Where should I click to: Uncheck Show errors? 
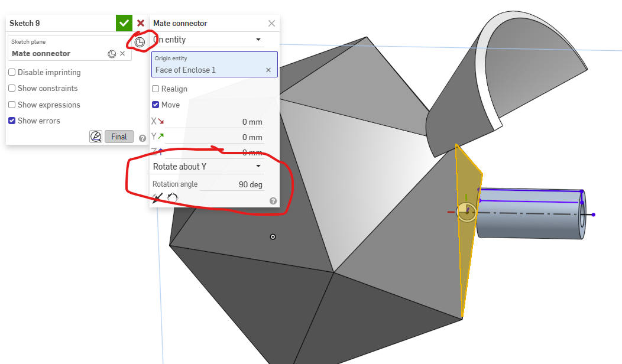[x=12, y=121]
